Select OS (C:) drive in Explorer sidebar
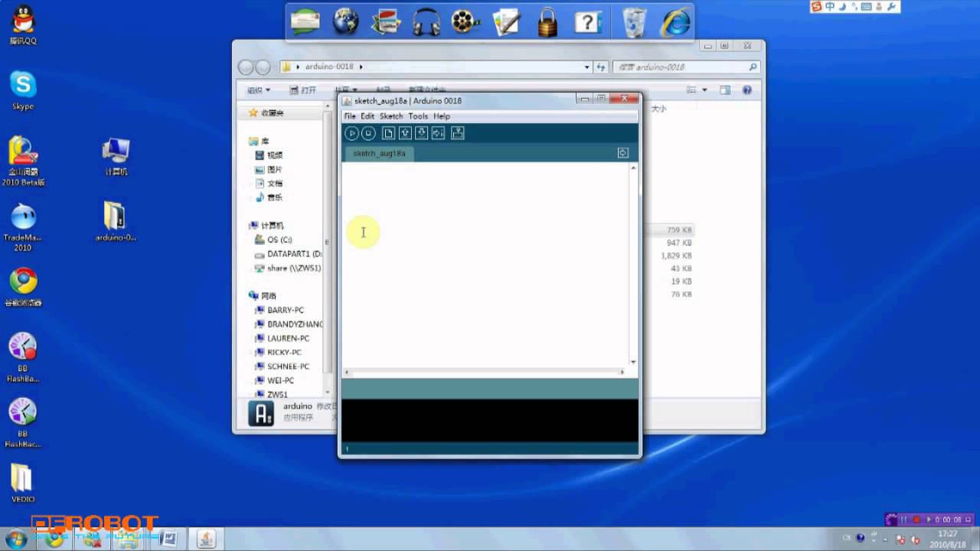Image resolution: width=980 pixels, height=551 pixels. [x=273, y=240]
